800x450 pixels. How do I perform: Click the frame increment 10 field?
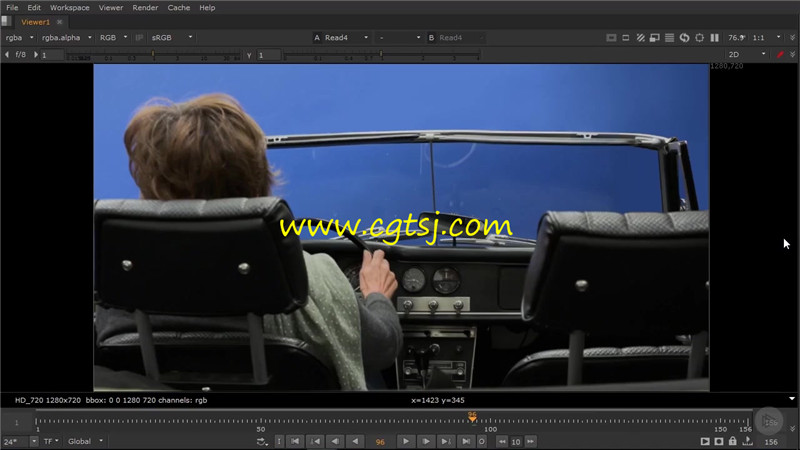tap(516, 442)
